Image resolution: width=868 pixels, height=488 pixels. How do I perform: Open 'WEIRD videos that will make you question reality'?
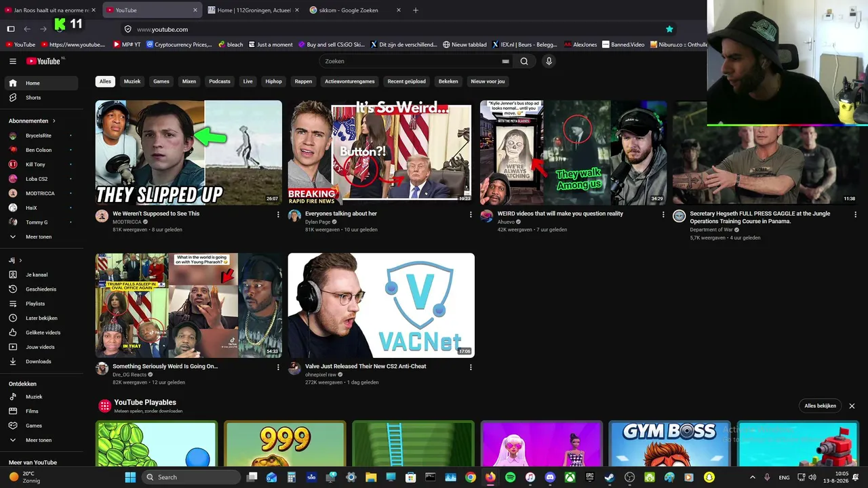560,213
